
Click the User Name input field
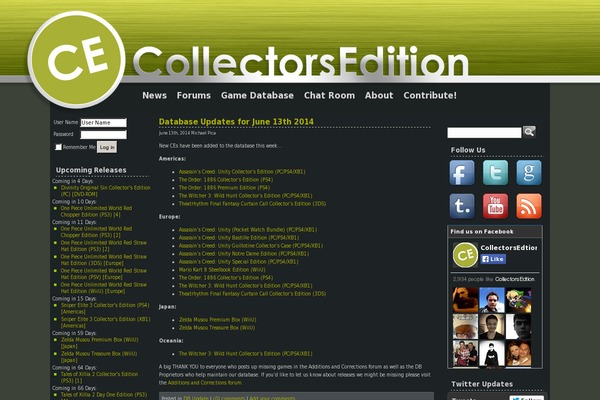pos(103,123)
